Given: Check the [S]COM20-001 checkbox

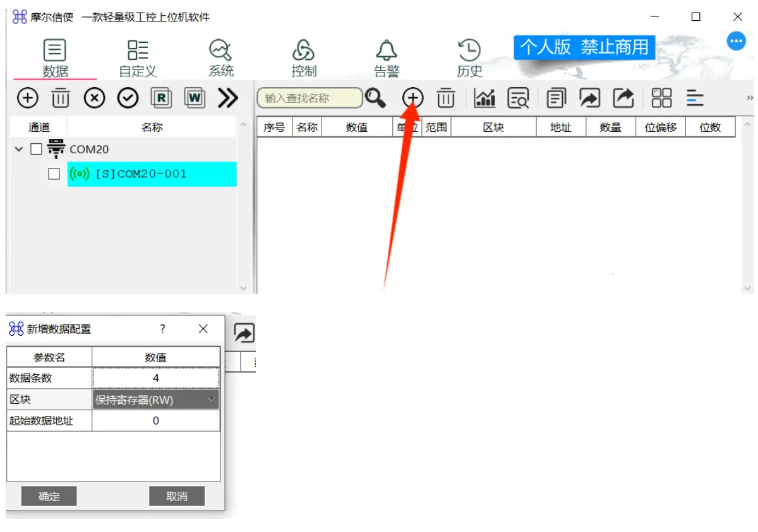Looking at the screenshot, I should 54,174.
